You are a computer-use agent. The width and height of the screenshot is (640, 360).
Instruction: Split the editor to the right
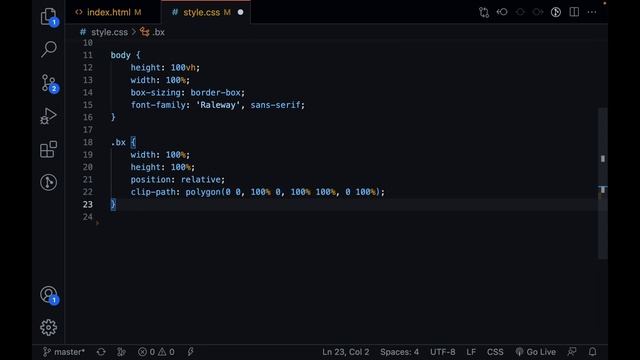pyautogui.click(x=574, y=12)
